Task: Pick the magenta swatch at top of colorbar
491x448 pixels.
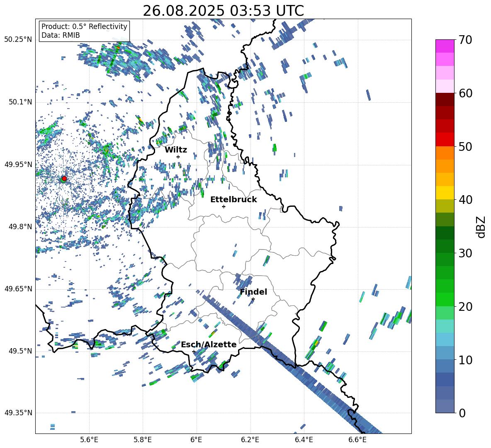Action: (x=445, y=46)
